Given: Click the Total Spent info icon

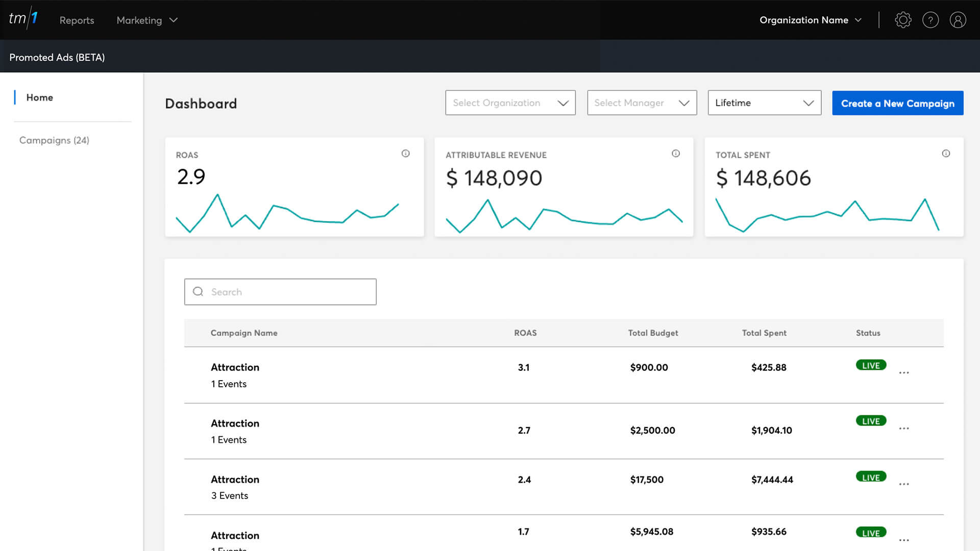Looking at the screenshot, I should pos(946,153).
